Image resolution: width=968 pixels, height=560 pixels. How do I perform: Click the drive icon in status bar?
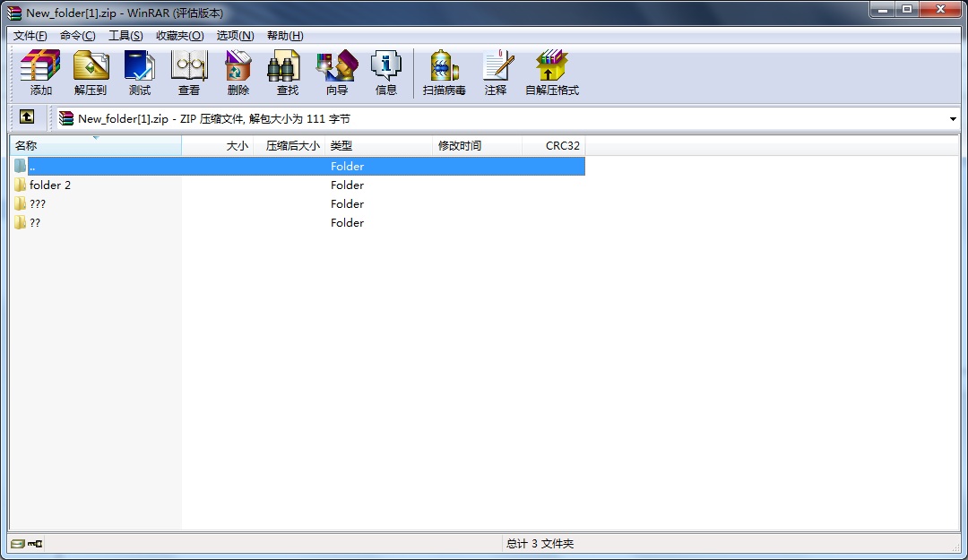[17, 544]
